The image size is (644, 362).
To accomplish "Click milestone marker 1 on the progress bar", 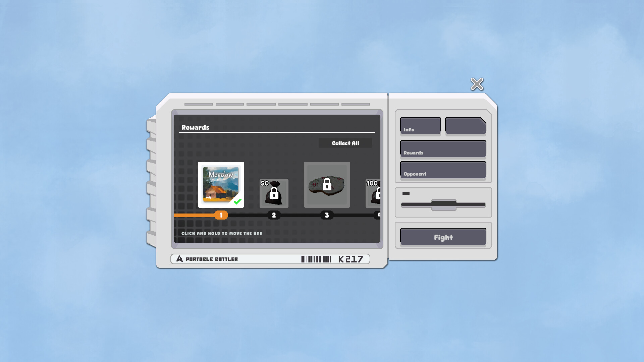I will [221, 215].
